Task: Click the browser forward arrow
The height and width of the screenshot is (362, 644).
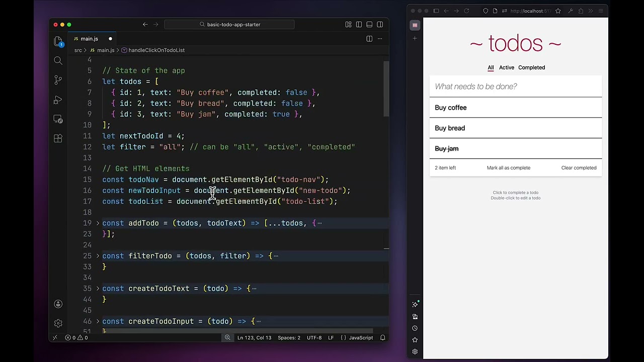Action: click(x=456, y=11)
